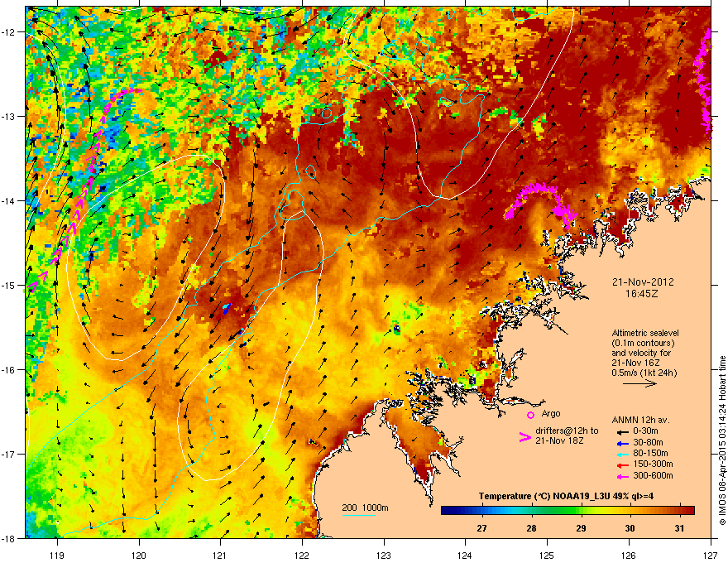Click the "drifters@12h to" legend label
This screenshot has height=563, width=728.
tap(567, 431)
